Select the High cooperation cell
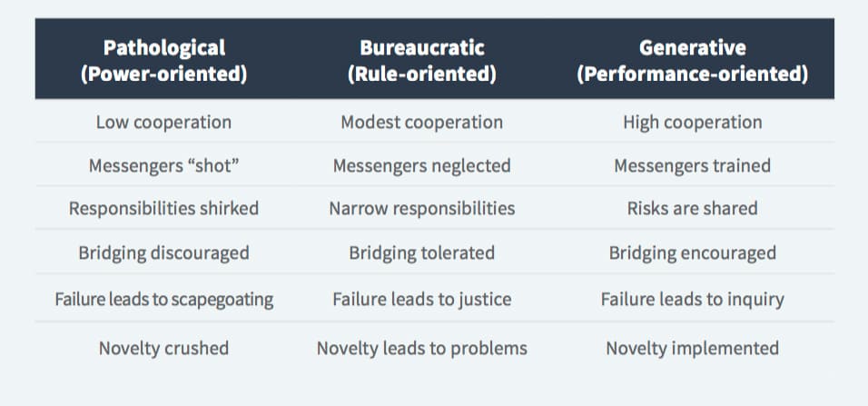The height and width of the screenshot is (406, 868). (693, 122)
